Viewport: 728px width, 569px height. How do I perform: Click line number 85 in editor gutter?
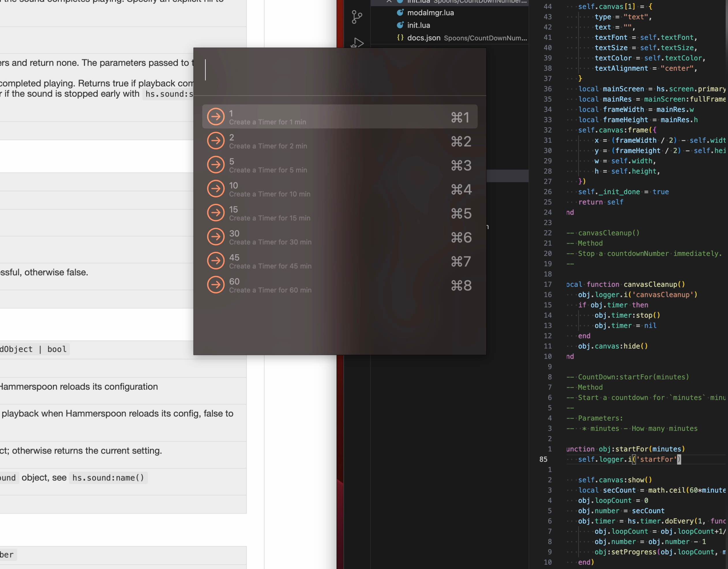pos(543,459)
